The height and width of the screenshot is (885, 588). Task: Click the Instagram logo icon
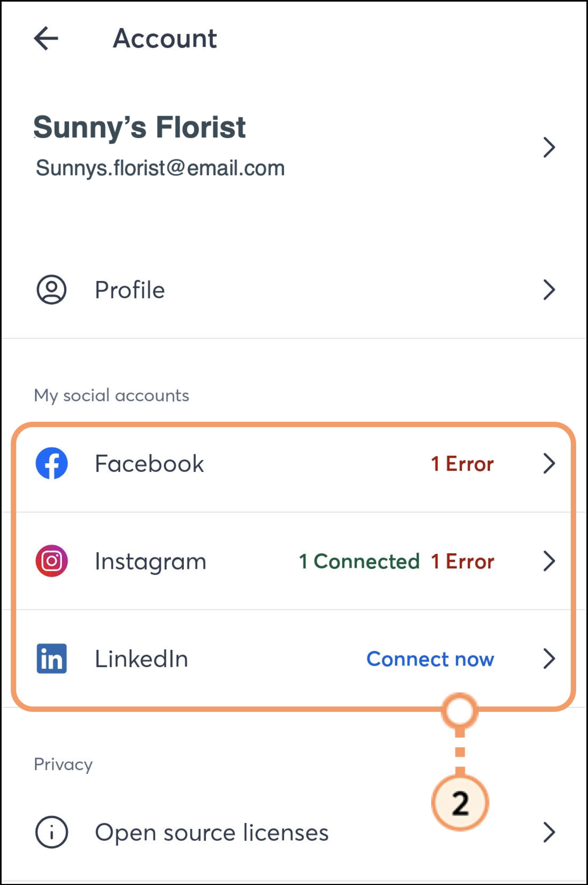pyautogui.click(x=52, y=561)
